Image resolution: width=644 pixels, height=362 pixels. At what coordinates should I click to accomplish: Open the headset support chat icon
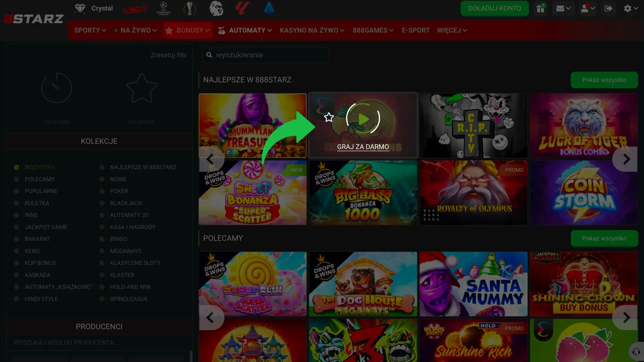click(x=636, y=352)
